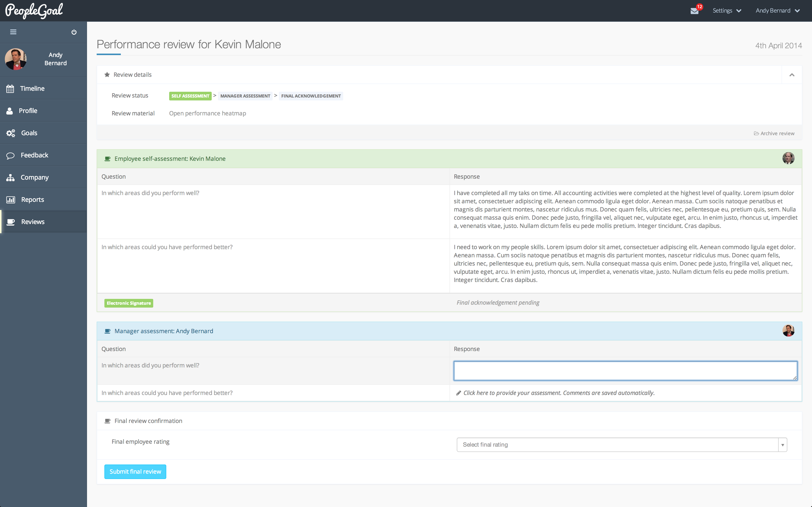
Task: Click Andy Bernard's sidebar profile picture
Action: tap(16, 59)
